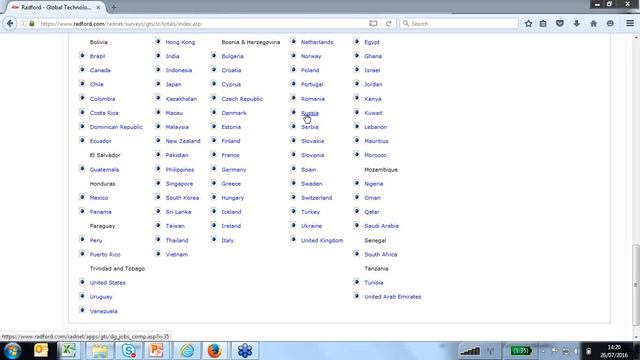Open the Czech Republic link

click(x=242, y=99)
